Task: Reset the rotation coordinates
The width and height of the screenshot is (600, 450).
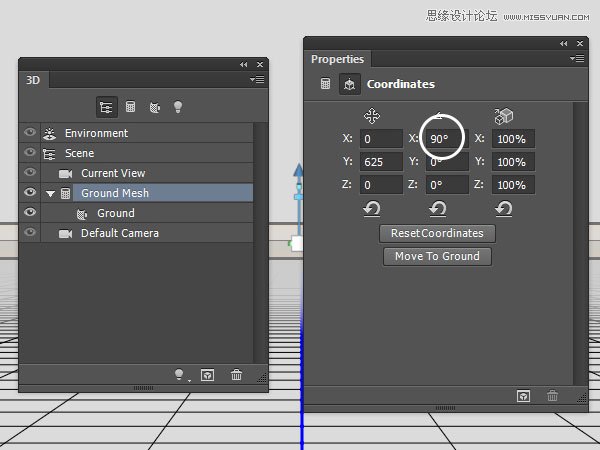Action: [x=437, y=209]
